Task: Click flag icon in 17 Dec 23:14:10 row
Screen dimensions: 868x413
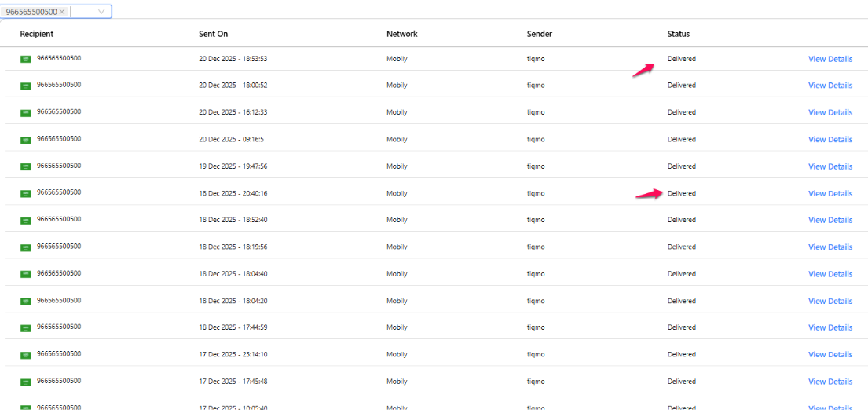Action: pyautogui.click(x=26, y=355)
